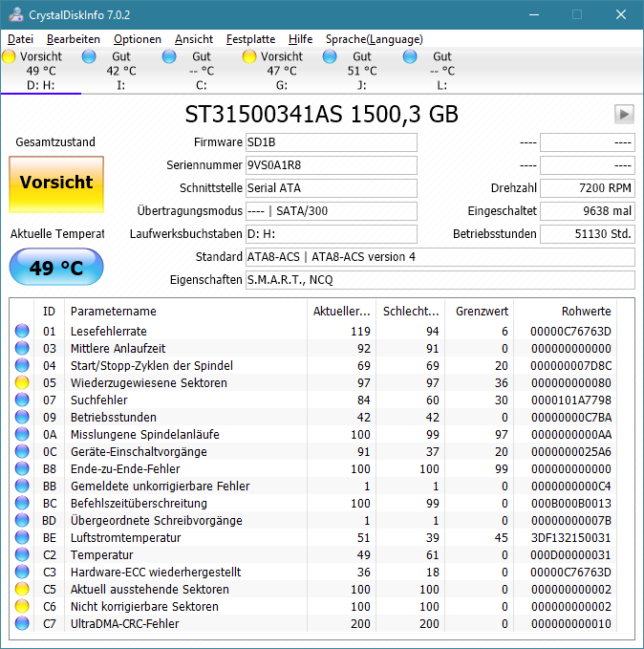Switch to the L: disk tab
This screenshot has height=649, width=644.
[x=442, y=71]
